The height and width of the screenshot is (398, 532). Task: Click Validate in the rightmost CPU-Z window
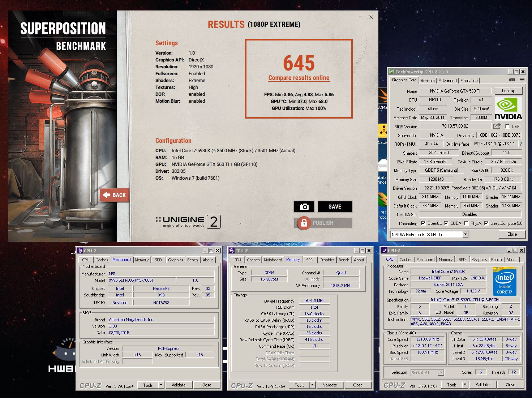(482, 385)
